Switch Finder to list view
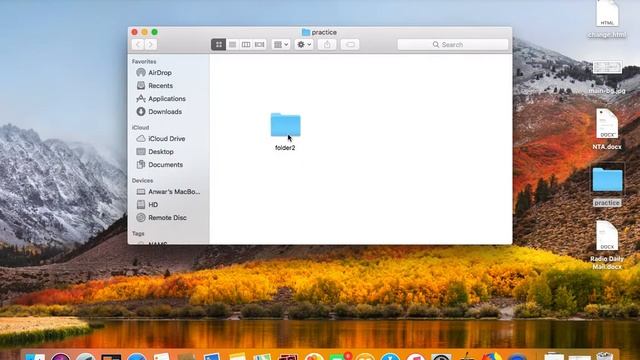 [x=232, y=44]
